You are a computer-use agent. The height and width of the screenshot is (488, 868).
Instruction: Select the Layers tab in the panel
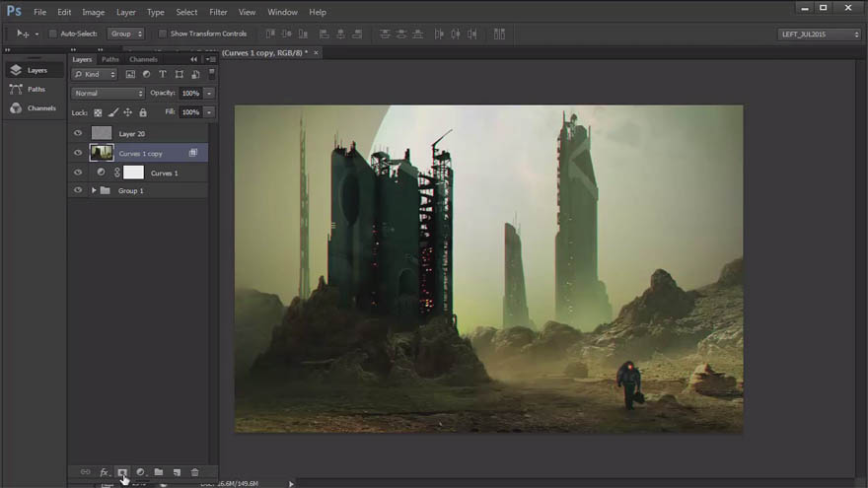pos(82,59)
